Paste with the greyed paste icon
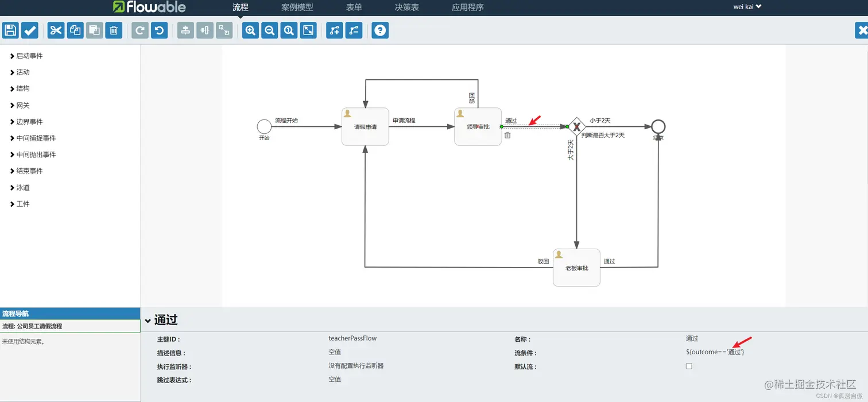Viewport: 868px width, 402px height. [x=95, y=30]
